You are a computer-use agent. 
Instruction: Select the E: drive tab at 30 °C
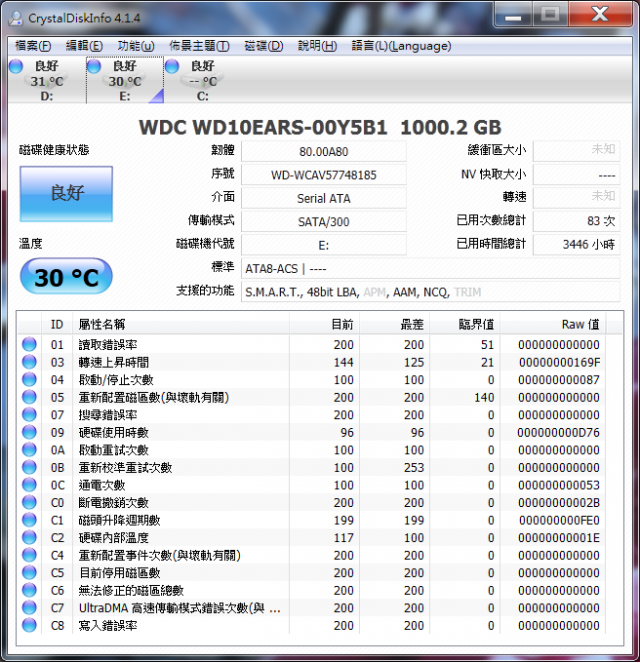pyautogui.click(x=125, y=80)
